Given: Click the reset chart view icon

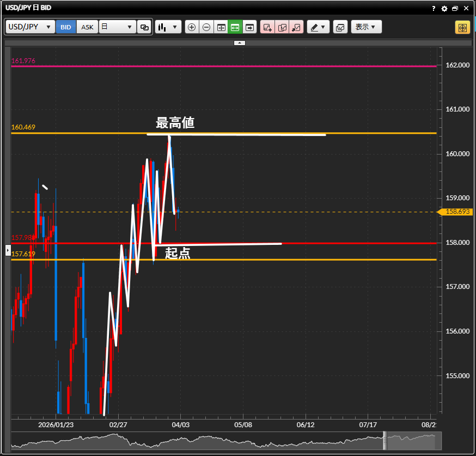Looking at the screenshot, I should coord(221,27).
